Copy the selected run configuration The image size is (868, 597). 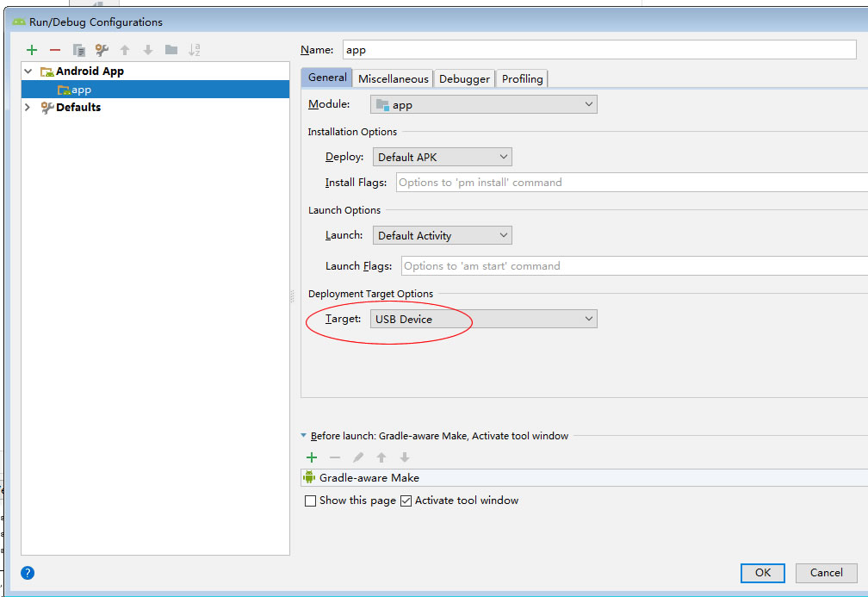[x=79, y=50]
